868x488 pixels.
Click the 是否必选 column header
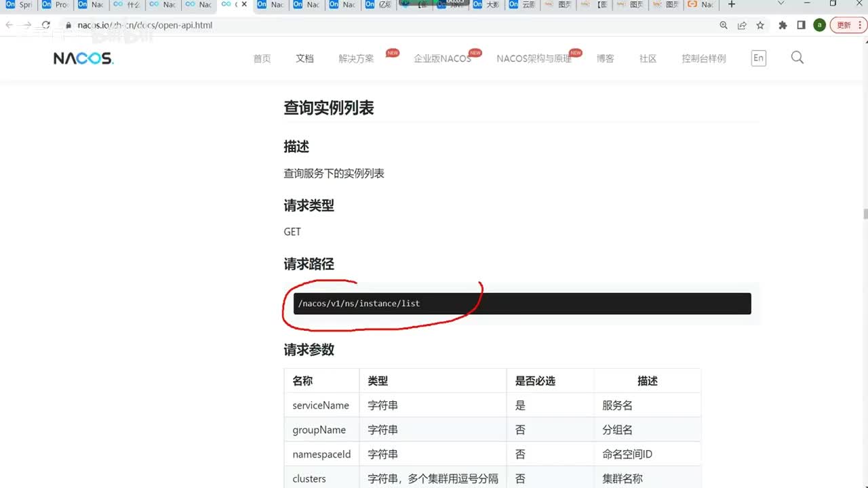[x=550, y=381]
